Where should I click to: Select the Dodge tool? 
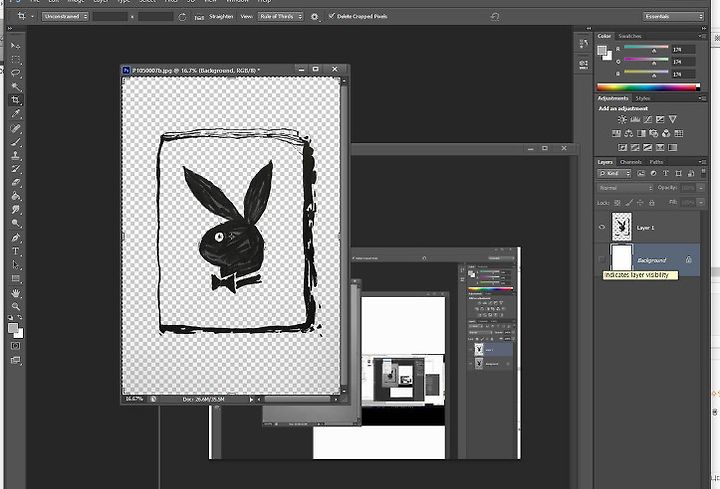(16, 223)
